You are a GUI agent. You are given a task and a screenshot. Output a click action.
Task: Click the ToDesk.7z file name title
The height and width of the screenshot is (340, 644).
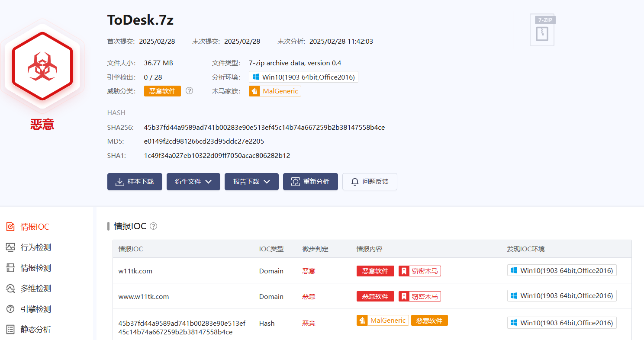pyautogui.click(x=140, y=20)
